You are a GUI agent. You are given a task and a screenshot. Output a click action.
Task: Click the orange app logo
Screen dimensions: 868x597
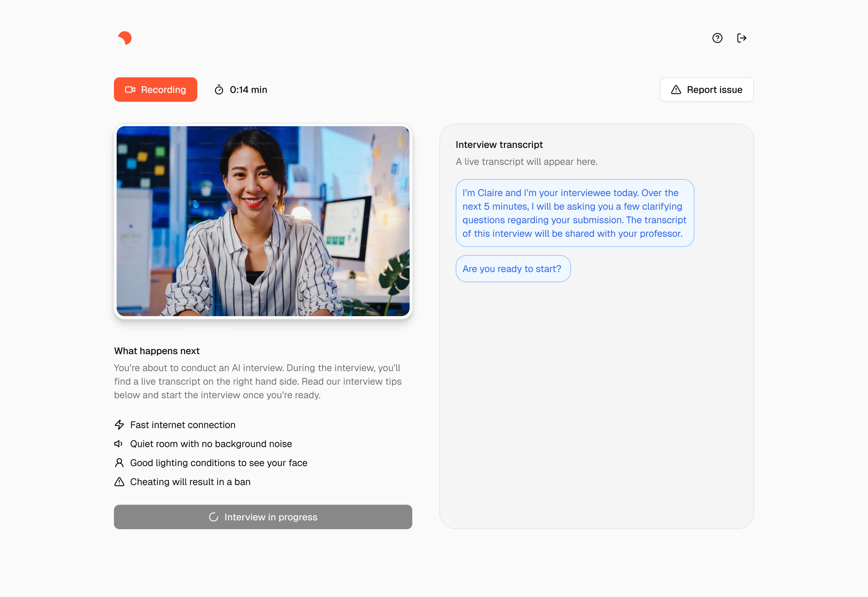tap(125, 38)
